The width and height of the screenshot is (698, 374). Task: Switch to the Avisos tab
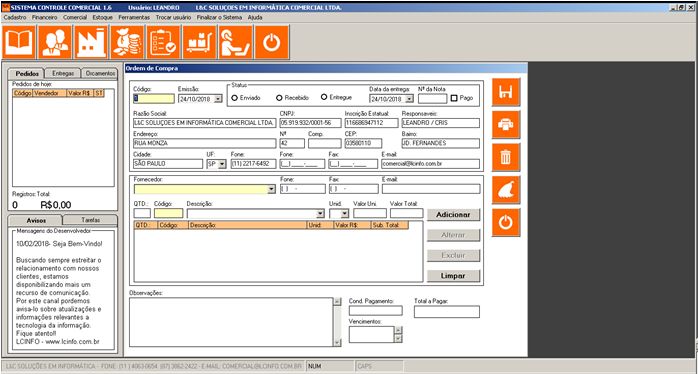coord(36,220)
